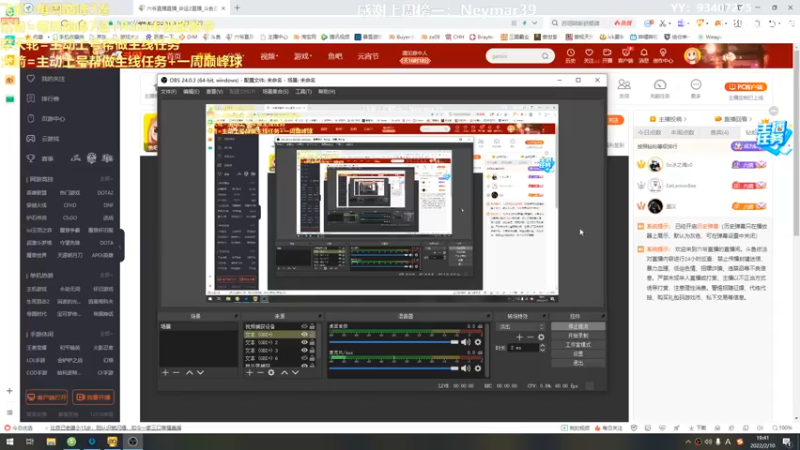800x450 pixels.
Task: Adjust the transition duration stepper arrows
Action: [542, 348]
